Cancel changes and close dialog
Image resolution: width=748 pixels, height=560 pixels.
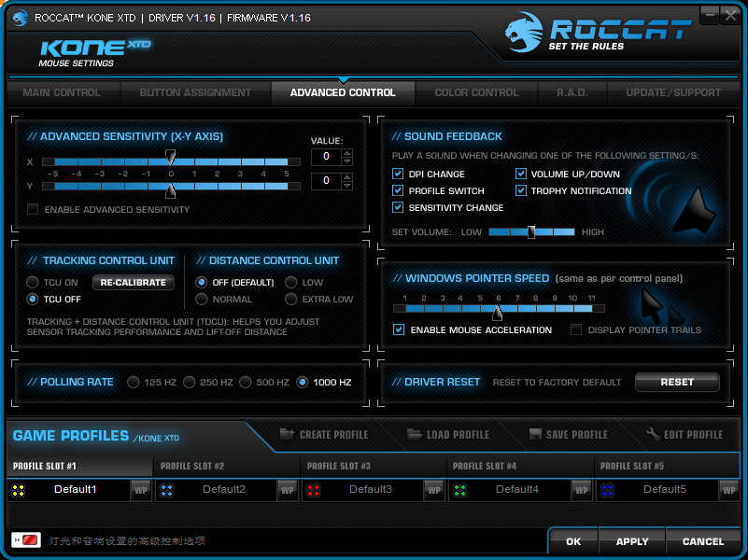pos(703,541)
